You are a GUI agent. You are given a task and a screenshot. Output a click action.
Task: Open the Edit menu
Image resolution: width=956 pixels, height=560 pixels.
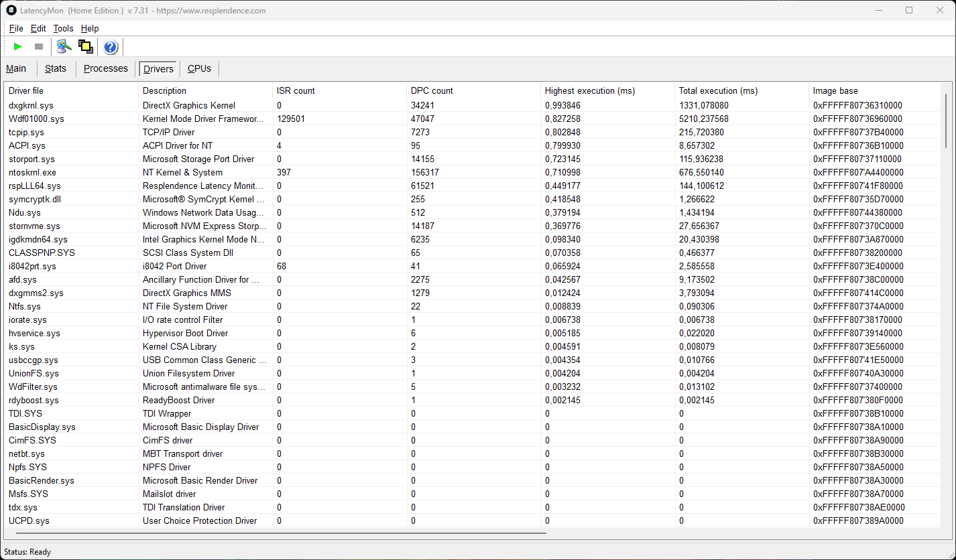click(38, 28)
